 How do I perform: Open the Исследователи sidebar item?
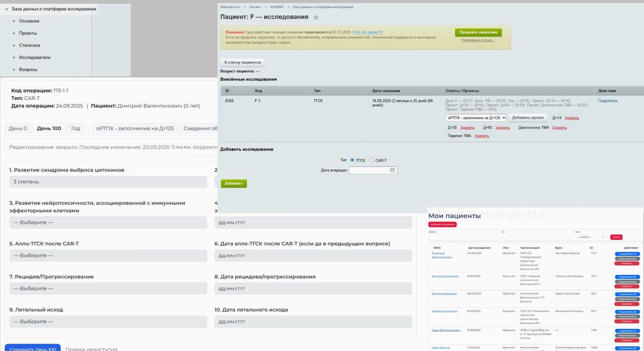click(35, 58)
